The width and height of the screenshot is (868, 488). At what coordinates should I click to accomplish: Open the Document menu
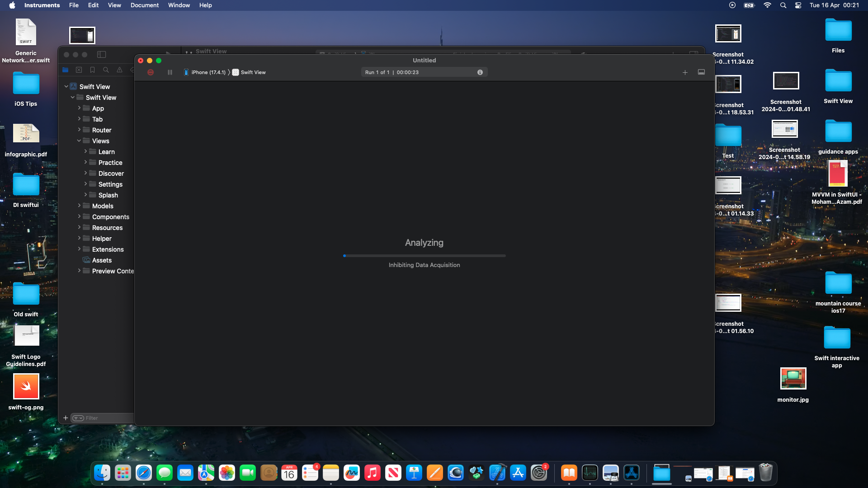click(144, 5)
